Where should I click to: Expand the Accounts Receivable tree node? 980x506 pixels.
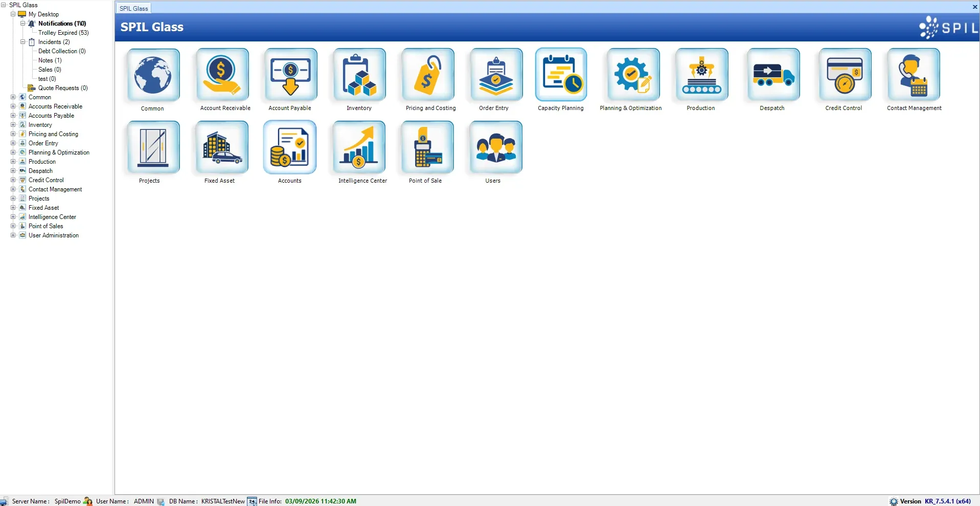tap(13, 106)
